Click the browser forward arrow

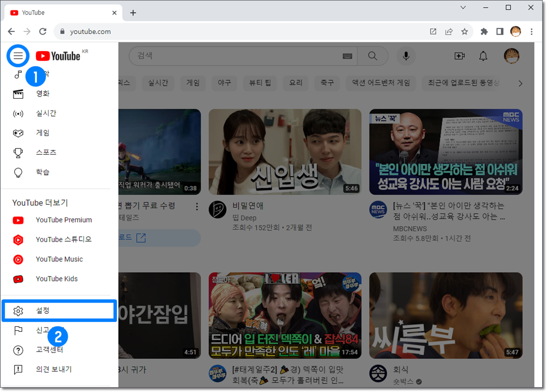pos(27,31)
